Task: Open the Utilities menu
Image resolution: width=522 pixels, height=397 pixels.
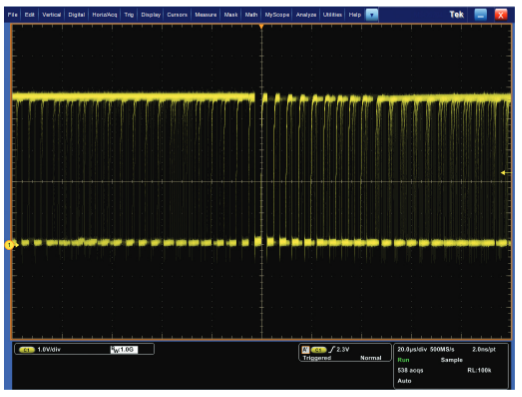Action: [332, 15]
